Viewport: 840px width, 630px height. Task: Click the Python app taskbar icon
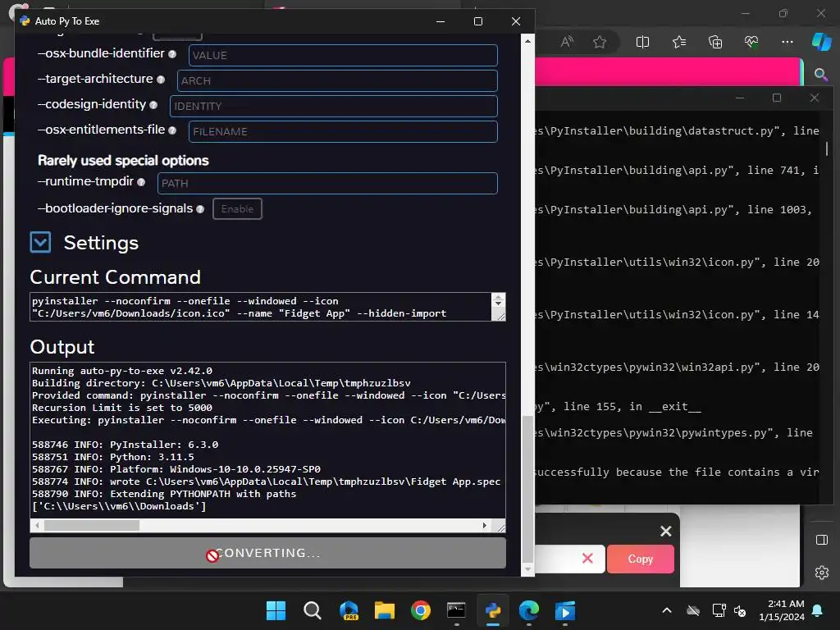click(x=493, y=610)
